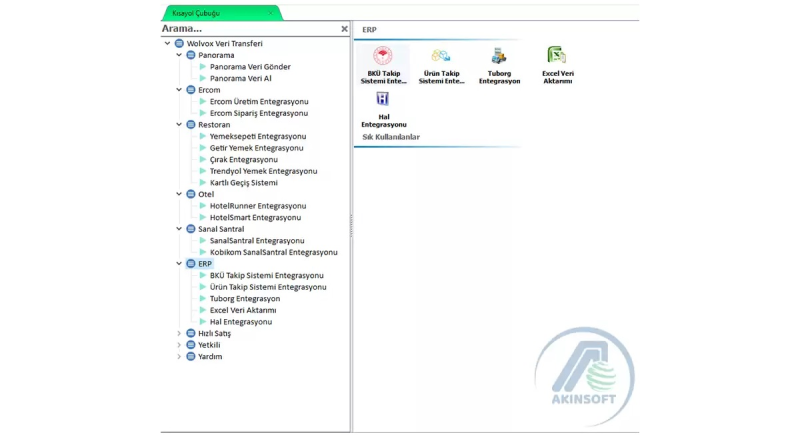Select Ürün Takip Sistemi Entegrasyonu tree row
This screenshot has height=435, width=800.
268,287
